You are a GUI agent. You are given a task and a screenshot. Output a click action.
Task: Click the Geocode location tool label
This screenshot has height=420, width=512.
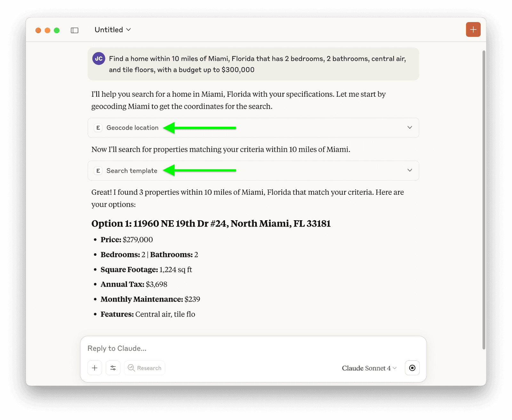tap(132, 128)
